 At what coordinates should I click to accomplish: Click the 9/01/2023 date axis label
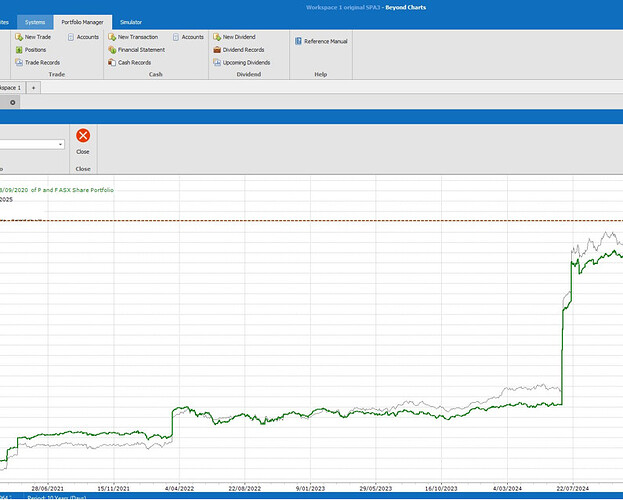click(310, 488)
